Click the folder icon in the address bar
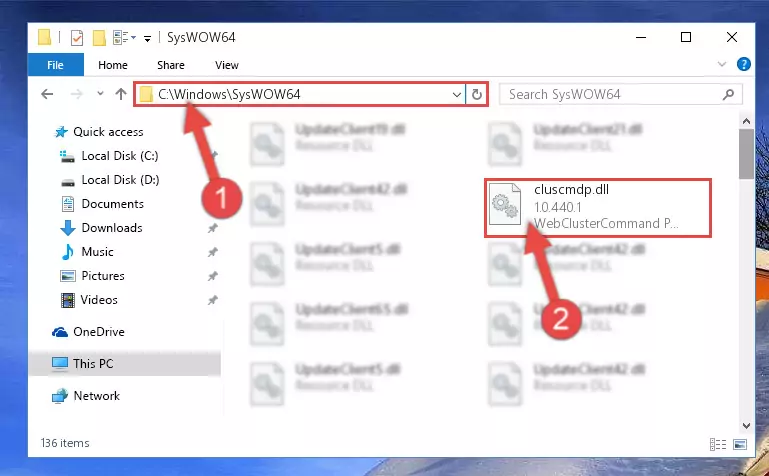 click(146, 94)
